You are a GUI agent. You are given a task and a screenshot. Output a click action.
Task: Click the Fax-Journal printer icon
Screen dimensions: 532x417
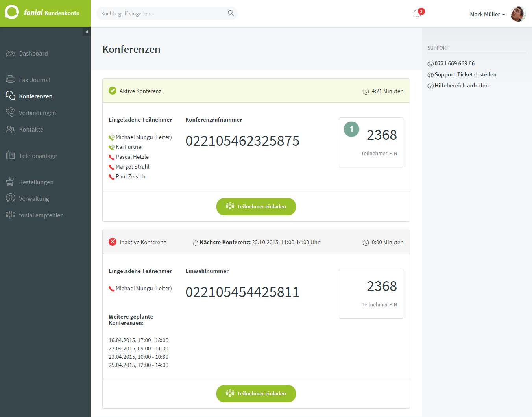(11, 80)
